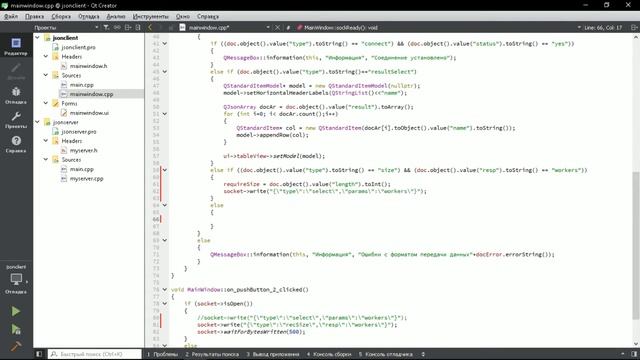Show the Issues (Проблемы) output pane

tap(162, 354)
